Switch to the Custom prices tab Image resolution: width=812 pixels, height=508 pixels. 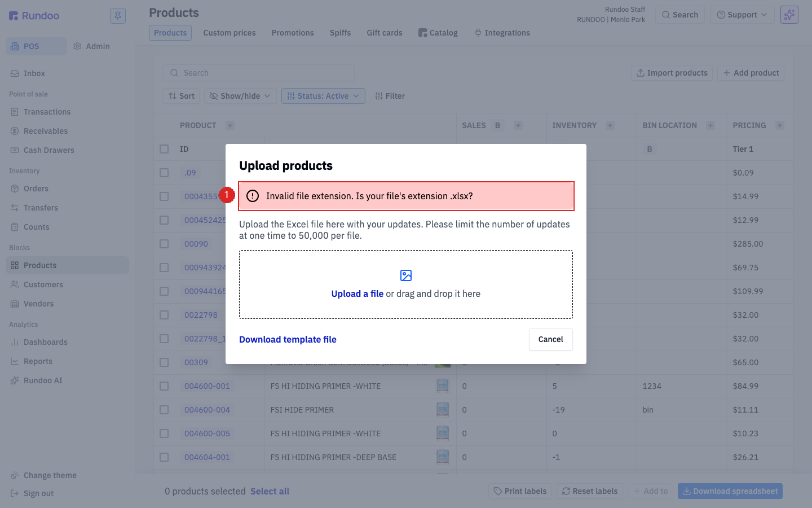pos(230,33)
